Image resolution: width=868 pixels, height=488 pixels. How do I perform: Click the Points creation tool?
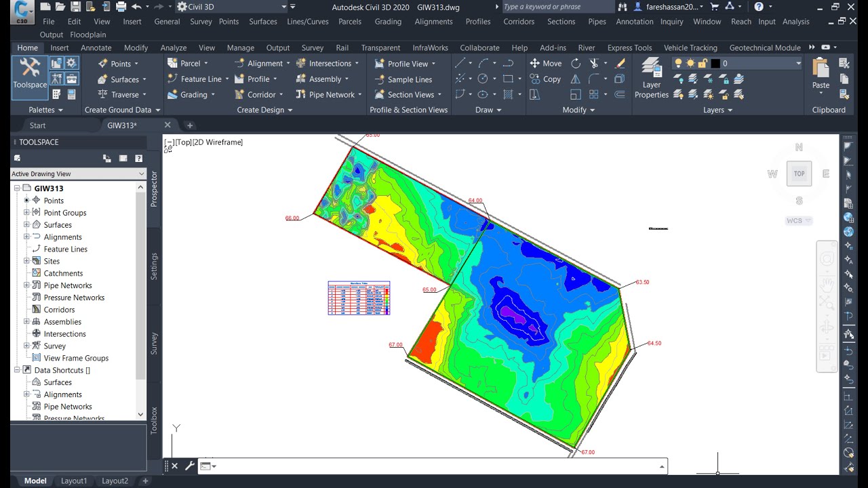tap(118, 64)
